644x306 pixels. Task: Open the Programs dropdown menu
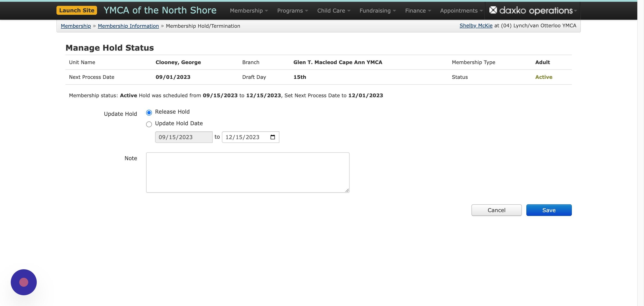292,11
